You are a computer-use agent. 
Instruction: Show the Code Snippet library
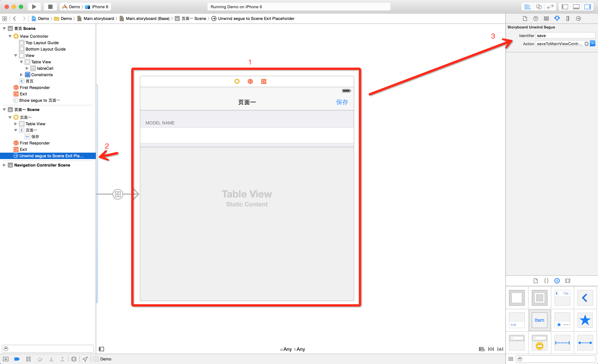coord(546,281)
